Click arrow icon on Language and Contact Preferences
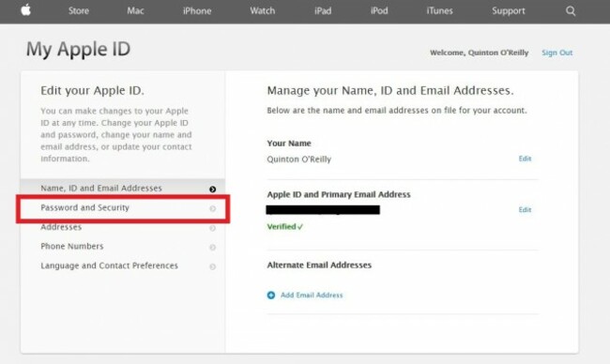 (212, 266)
